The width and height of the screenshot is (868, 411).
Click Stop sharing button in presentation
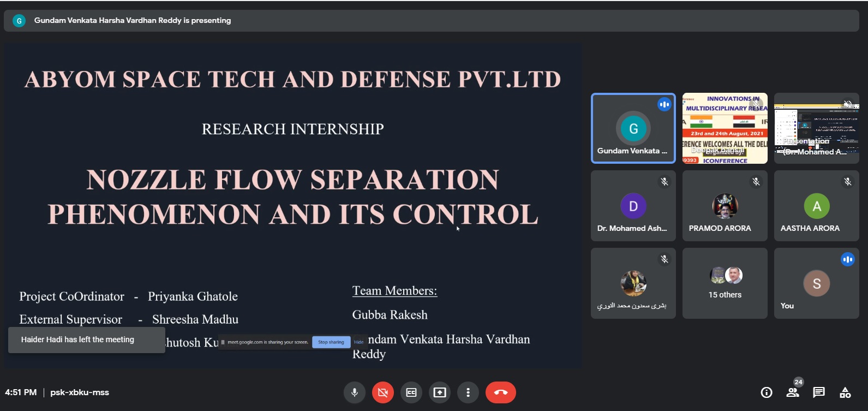(331, 342)
